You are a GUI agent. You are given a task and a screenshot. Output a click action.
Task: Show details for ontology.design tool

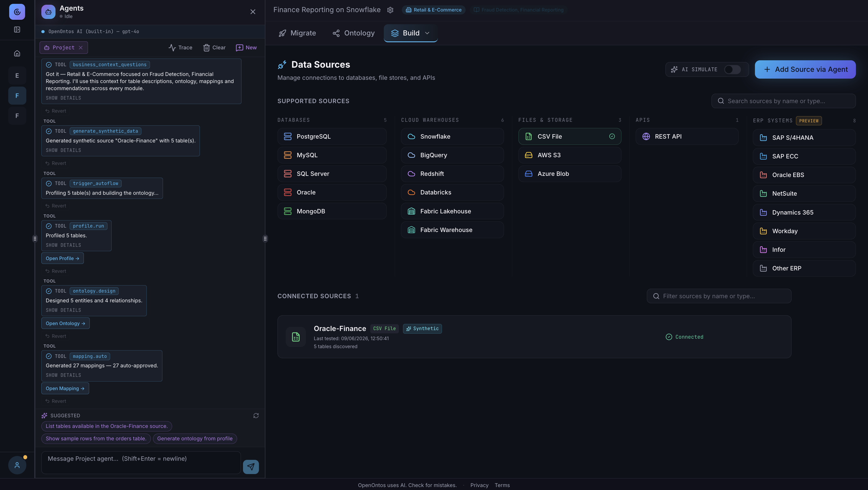(x=63, y=310)
